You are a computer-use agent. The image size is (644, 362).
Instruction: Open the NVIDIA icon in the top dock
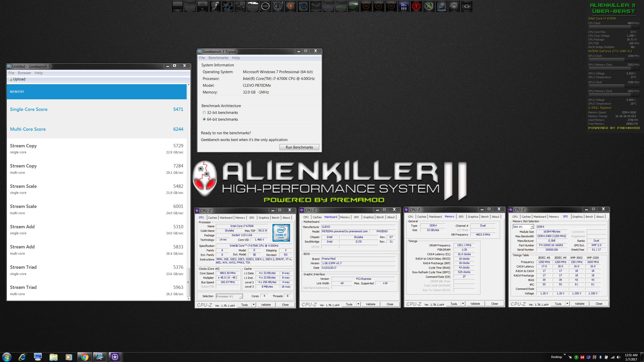pos(353,6)
